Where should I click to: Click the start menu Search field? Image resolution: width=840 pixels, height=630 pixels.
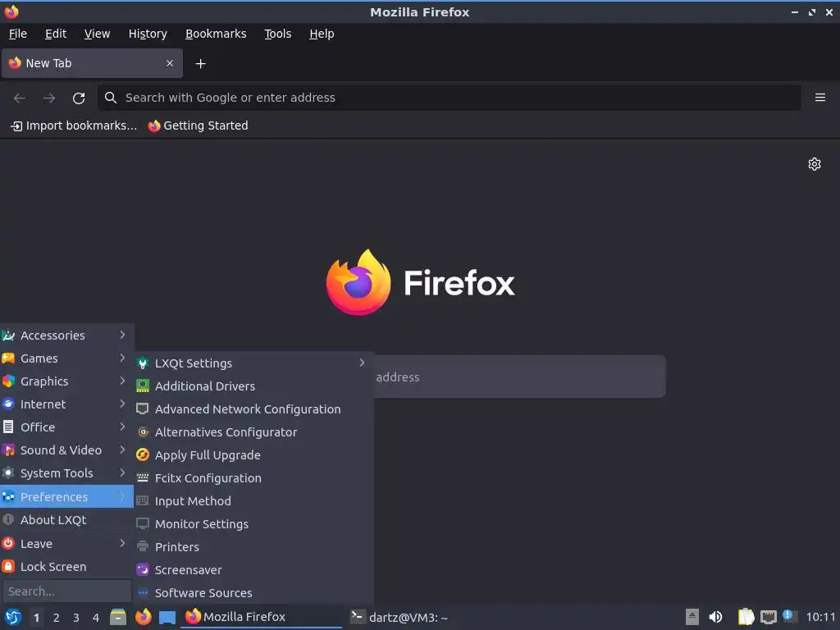coord(67,591)
